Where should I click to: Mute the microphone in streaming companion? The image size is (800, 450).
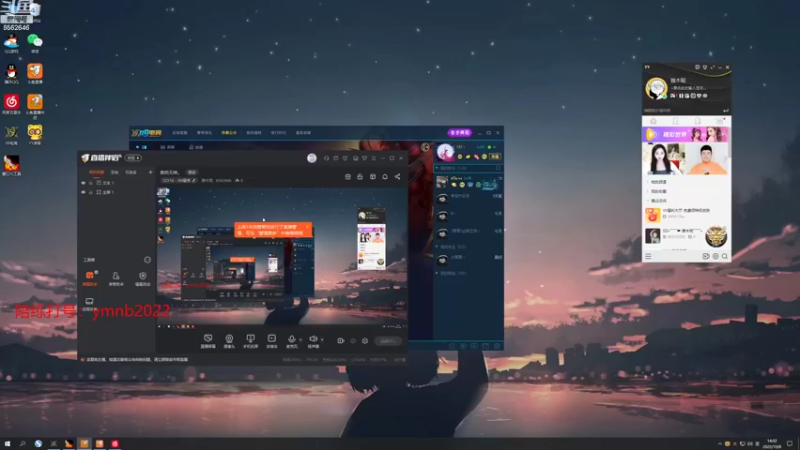pos(291,339)
